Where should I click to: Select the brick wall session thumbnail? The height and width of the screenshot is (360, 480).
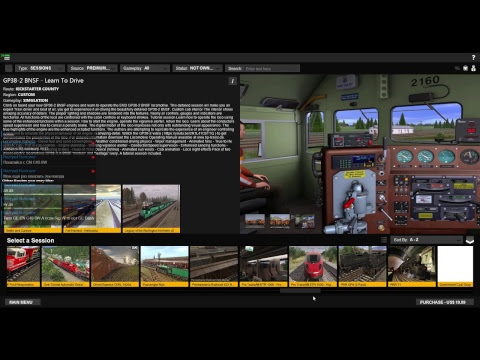115,266
